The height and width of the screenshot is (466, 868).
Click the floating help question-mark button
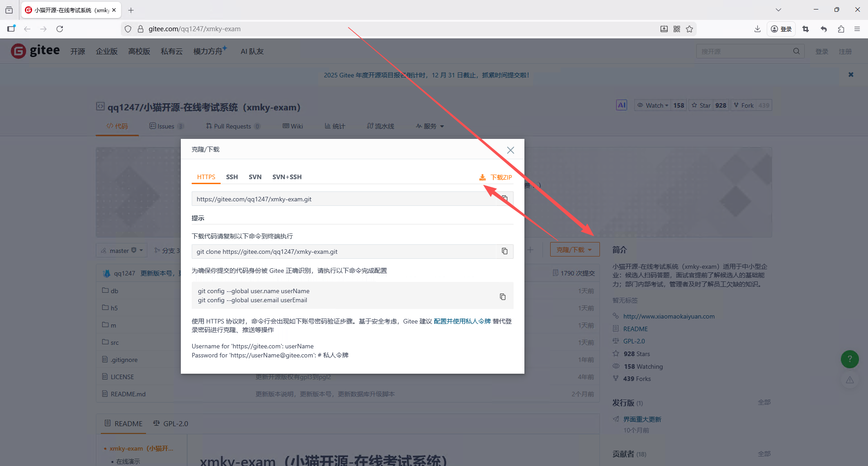coord(850,359)
